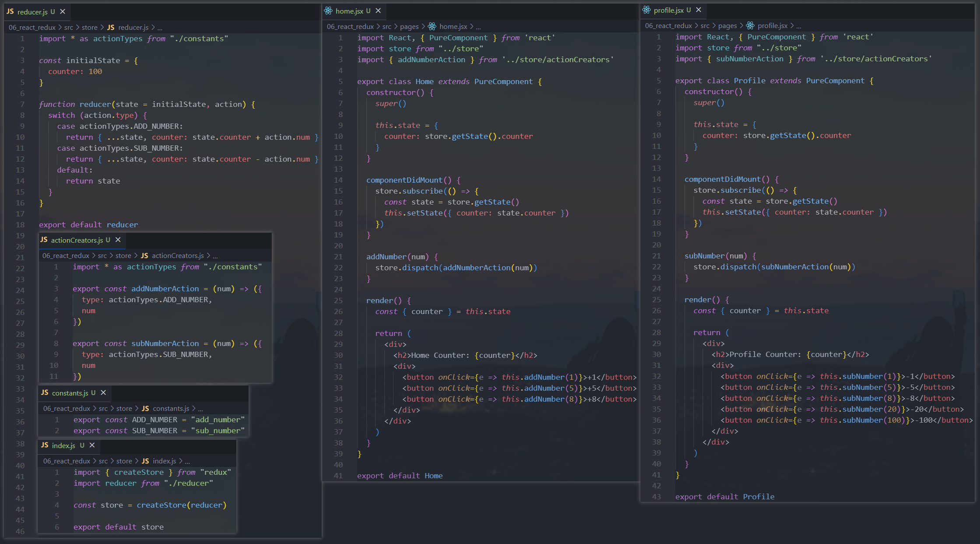Viewport: 980px width, 544px height.
Task: Open store breadcrumb in actionCreators.js editor
Action: point(123,255)
